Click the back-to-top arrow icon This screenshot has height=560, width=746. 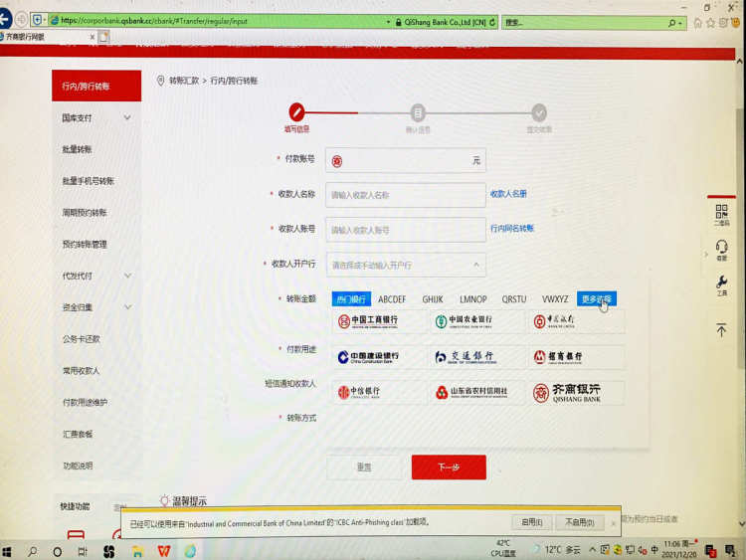coord(721,329)
